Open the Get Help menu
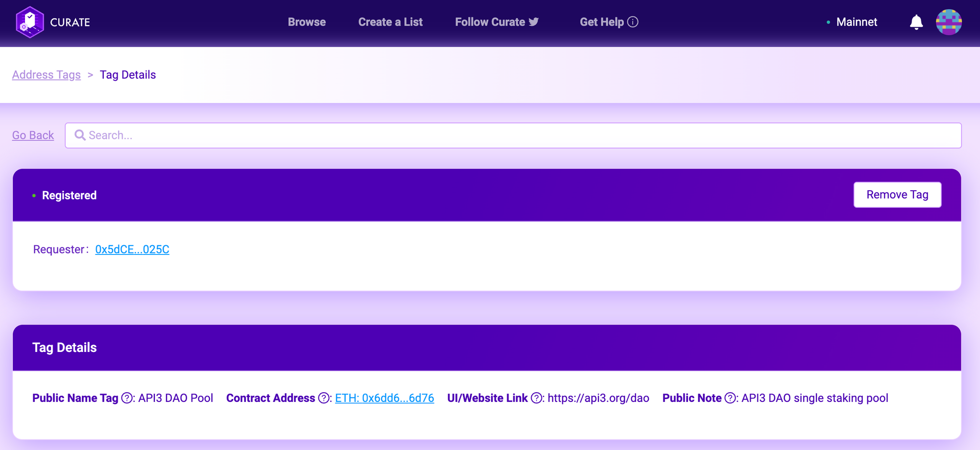Image resolution: width=980 pixels, height=450 pixels. point(609,22)
